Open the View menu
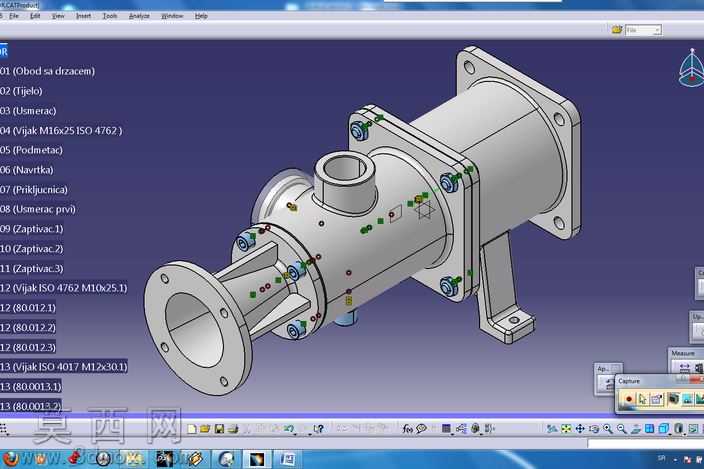Image resolution: width=704 pixels, height=469 pixels. (x=58, y=16)
